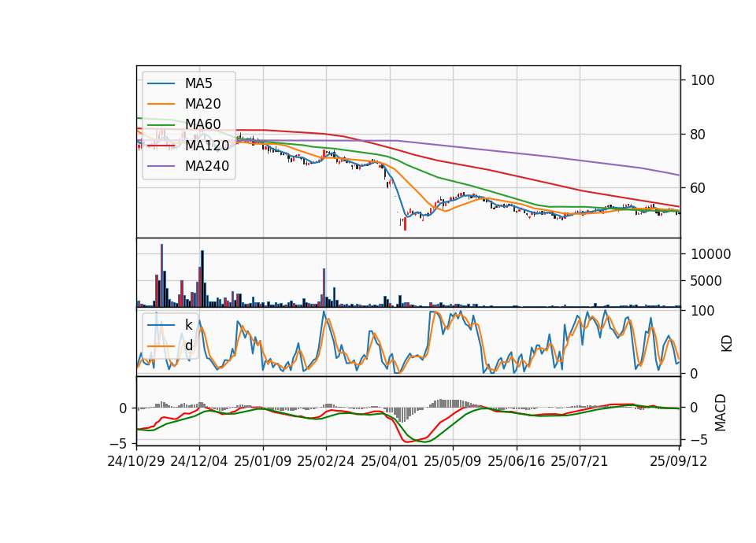This screenshot has width=756, height=543.
Task: Click the 25/06/16 date tick label
Action: click(x=517, y=461)
